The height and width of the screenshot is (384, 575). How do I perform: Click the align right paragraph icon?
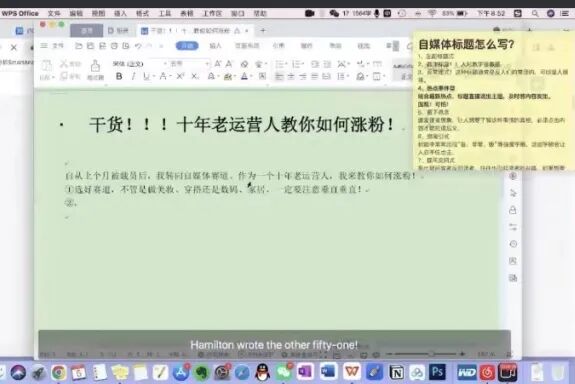point(303,76)
